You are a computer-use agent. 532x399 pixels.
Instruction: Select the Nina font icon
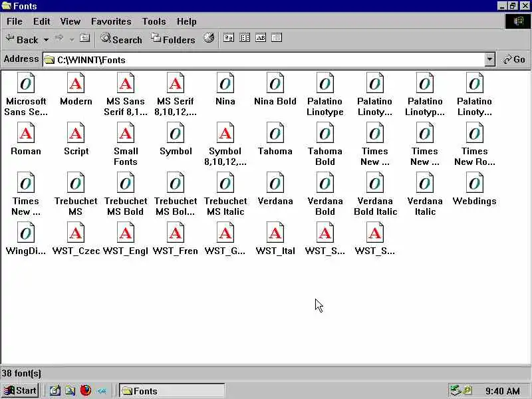click(x=225, y=82)
